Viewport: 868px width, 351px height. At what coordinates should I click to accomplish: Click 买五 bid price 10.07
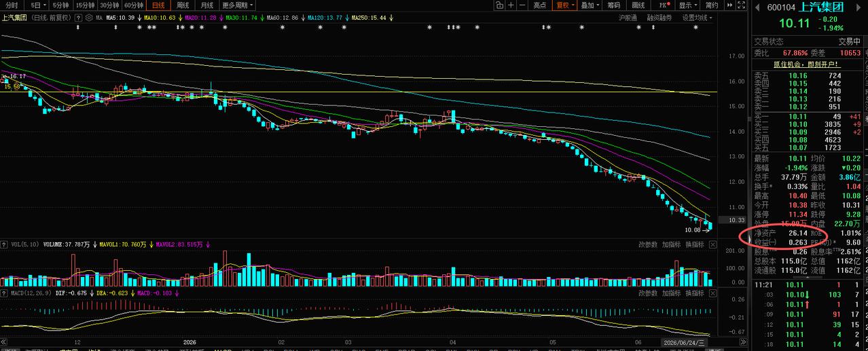tap(797, 147)
